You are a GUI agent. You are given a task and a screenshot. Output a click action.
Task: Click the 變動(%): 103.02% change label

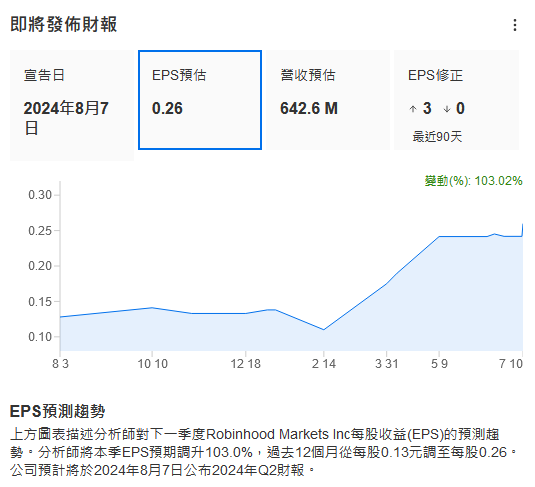(473, 181)
